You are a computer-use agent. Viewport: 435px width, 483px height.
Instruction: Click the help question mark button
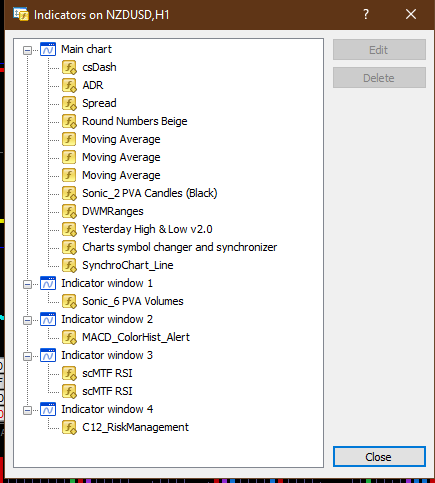pos(366,14)
